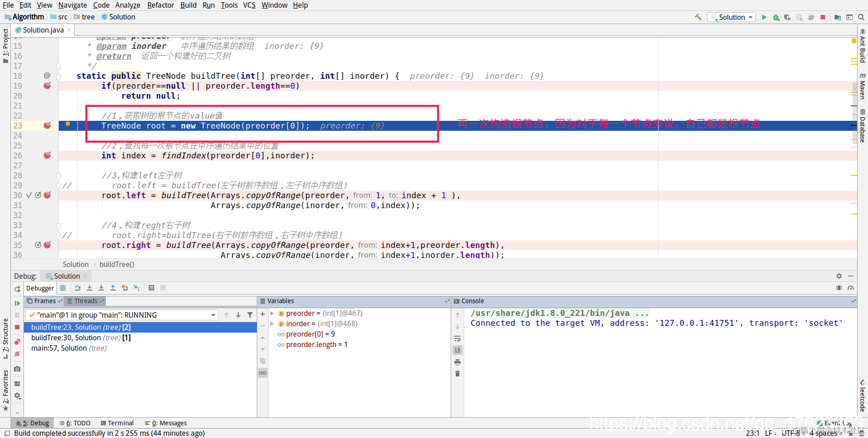
Task: Open Terminal tool window tab
Action: pyautogui.click(x=117, y=423)
